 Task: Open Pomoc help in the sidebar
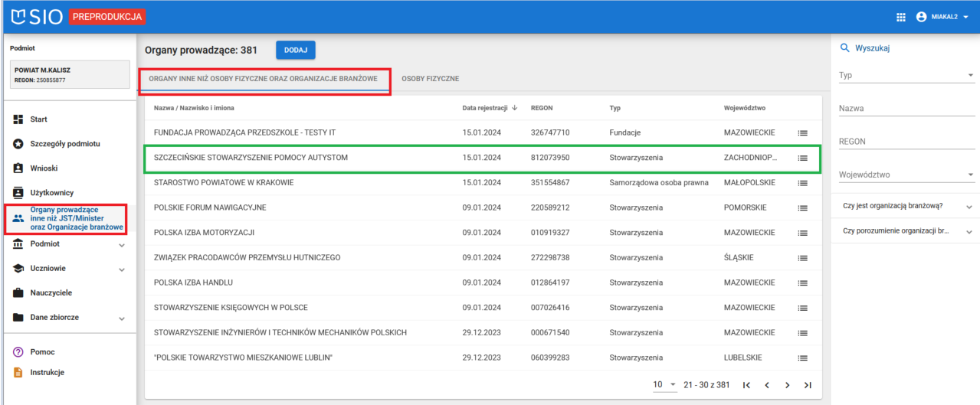coord(42,352)
